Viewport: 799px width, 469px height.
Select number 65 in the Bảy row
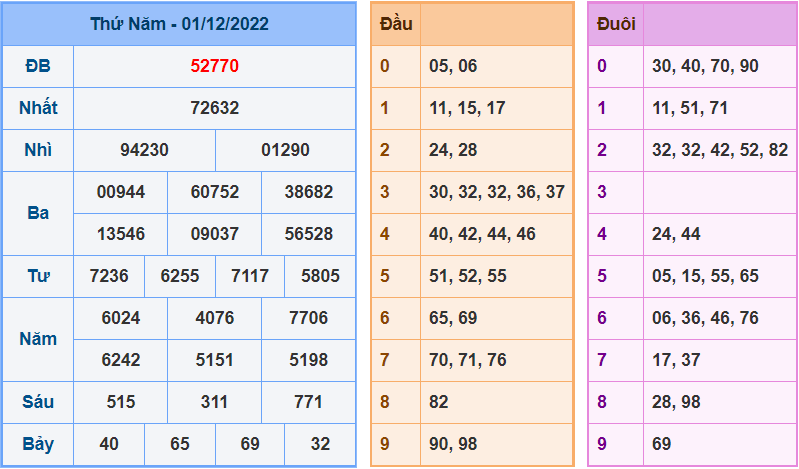click(x=180, y=444)
